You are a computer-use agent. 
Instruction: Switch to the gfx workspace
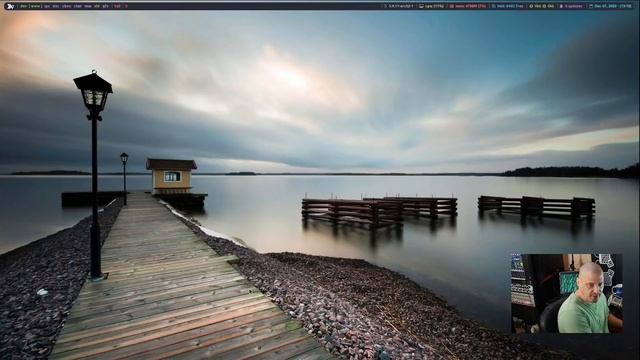(x=105, y=6)
